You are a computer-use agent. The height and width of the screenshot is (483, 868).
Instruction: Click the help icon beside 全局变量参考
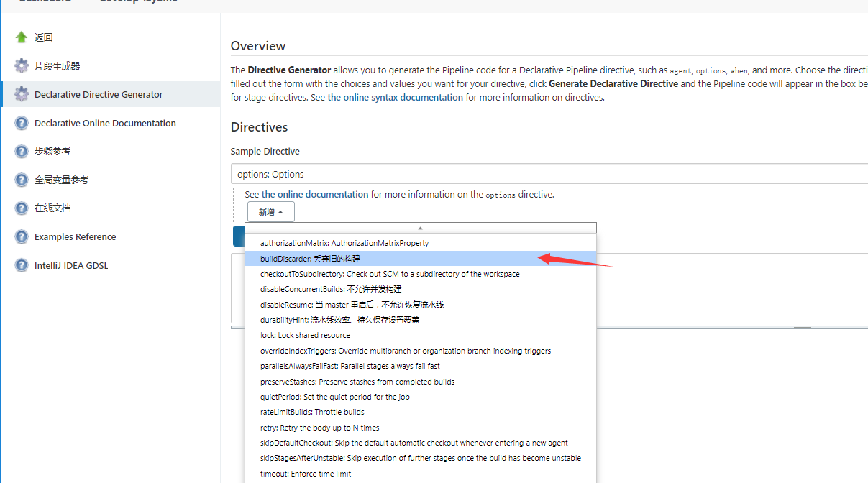22,180
